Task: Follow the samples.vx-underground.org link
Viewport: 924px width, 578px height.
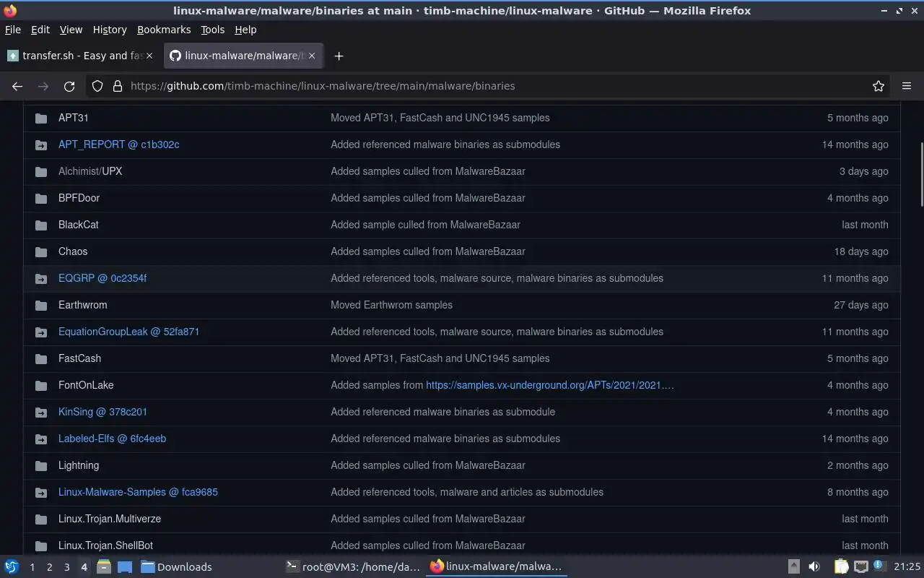Action: pos(549,385)
